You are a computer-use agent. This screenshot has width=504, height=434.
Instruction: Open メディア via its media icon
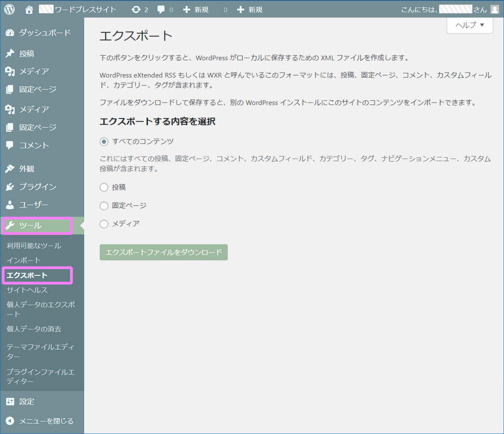click(x=9, y=71)
